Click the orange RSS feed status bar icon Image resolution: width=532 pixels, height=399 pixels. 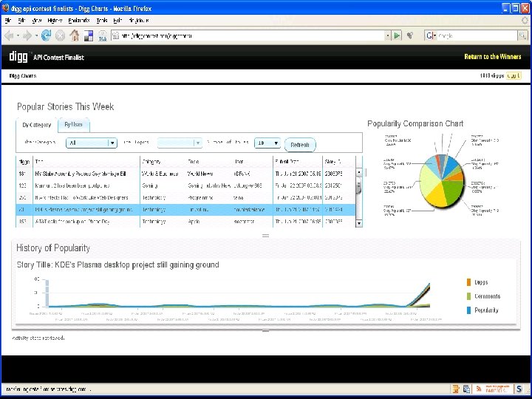[x=479, y=389]
